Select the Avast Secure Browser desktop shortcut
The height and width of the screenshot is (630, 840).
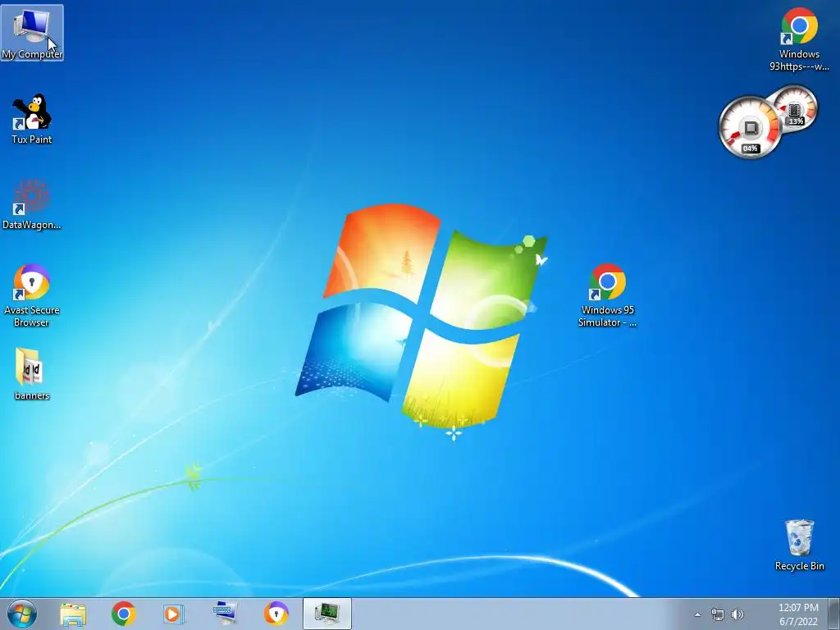click(x=32, y=295)
